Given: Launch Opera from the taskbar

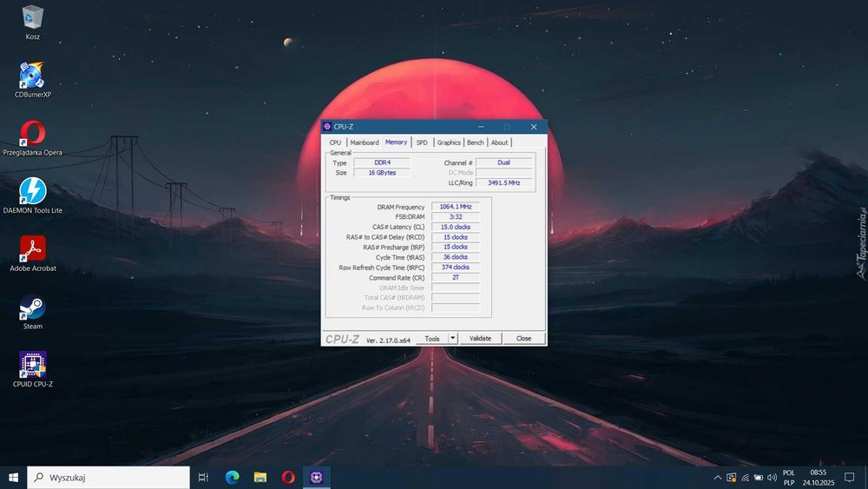Looking at the screenshot, I should (288, 477).
